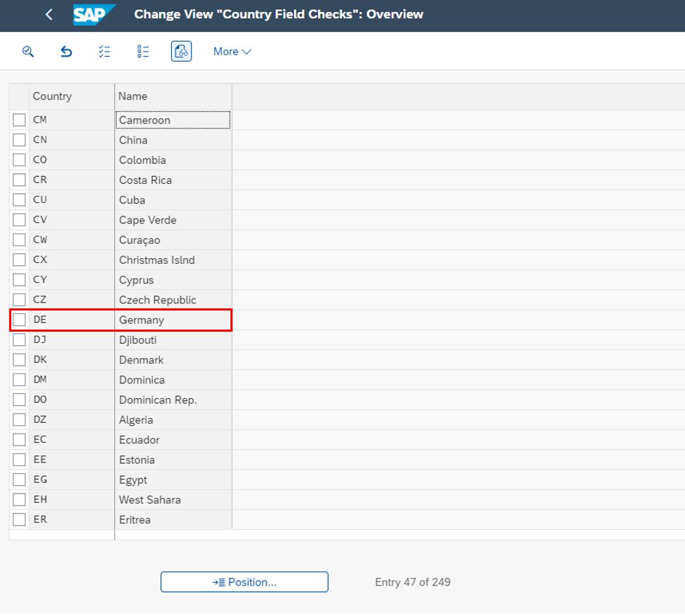685x616 pixels.
Task: Click the Czech Republic name cell
Action: pos(172,300)
